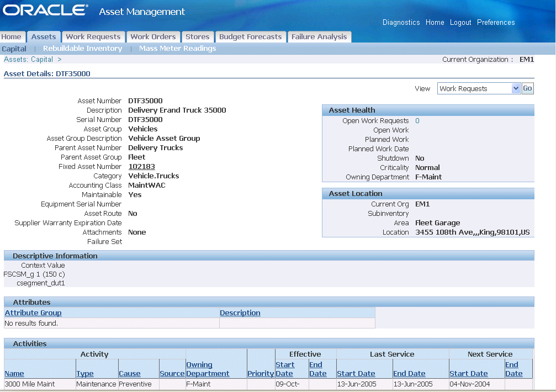The image size is (556, 392).
Task: Sort Activities by the Name column
Action: pyautogui.click(x=14, y=374)
